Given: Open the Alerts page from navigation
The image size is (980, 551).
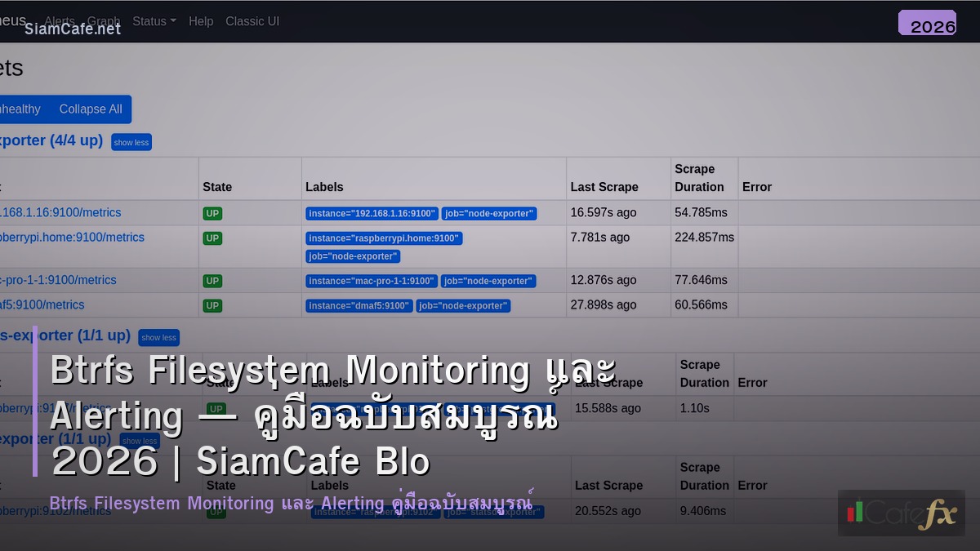Looking at the screenshot, I should pyautogui.click(x=58, y=21).
